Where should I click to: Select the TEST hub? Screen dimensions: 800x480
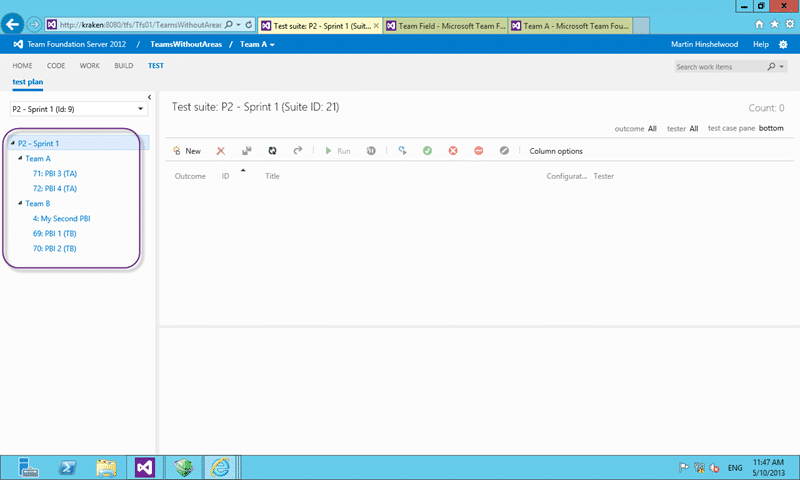[156, 66]
